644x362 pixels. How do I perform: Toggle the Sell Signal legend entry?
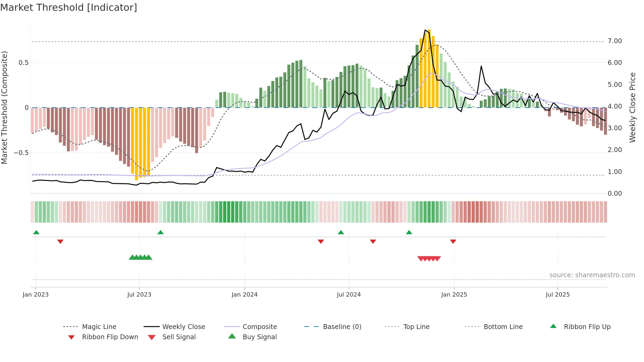[172, 337]
